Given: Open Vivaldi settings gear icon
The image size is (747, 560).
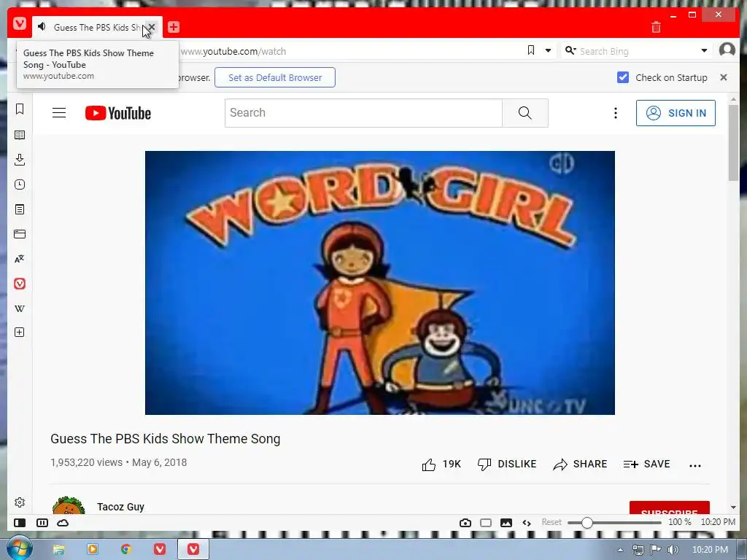Looking at the screenshot, I should 20,502.
